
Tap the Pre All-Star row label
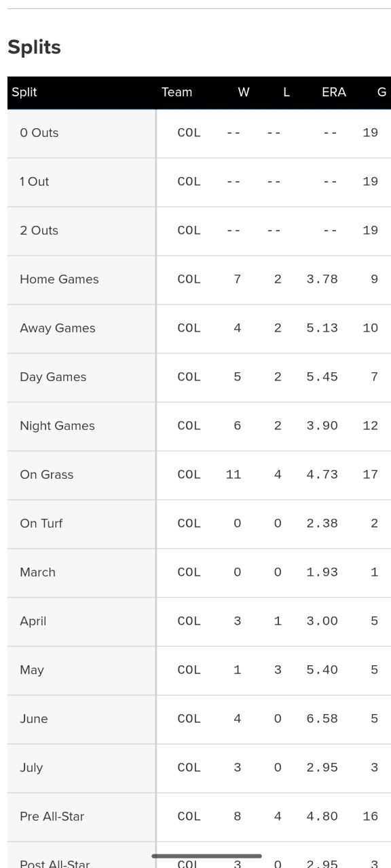tap(52, 816)
